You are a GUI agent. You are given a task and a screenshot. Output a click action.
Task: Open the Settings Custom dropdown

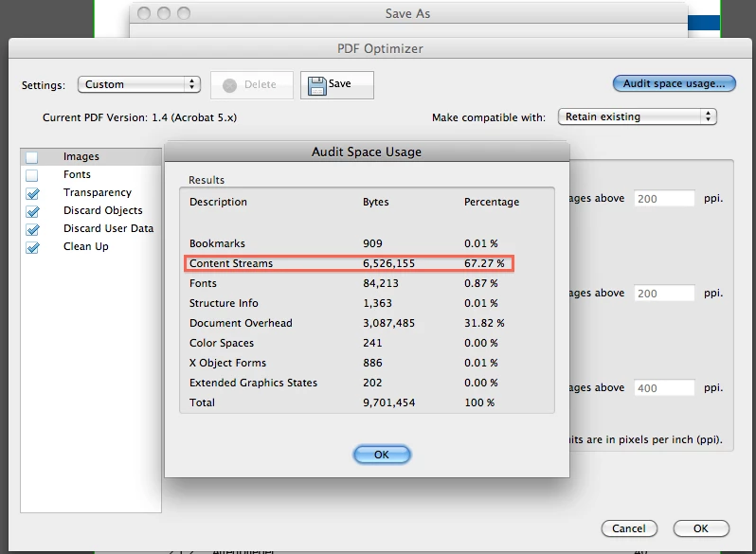(139, 84)
